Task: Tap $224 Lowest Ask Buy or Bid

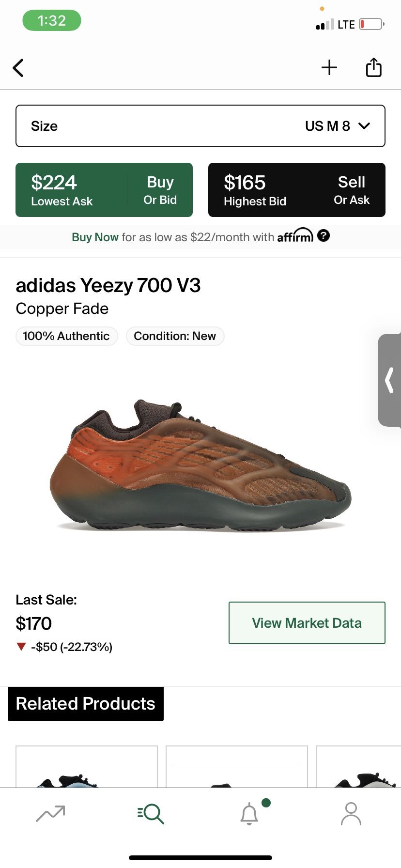Action: click(x=104, y=190)
